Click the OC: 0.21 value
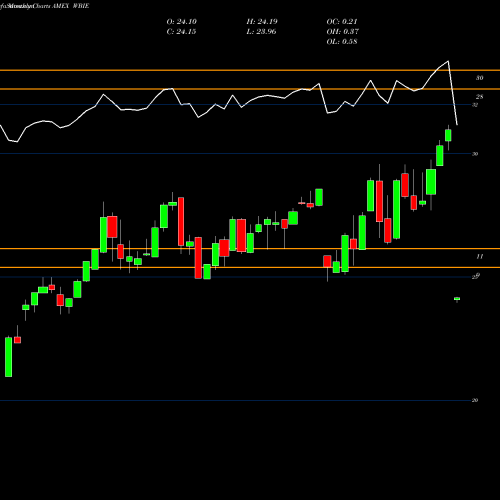Screen dimensions: 500x500 [x=342, y=22]
